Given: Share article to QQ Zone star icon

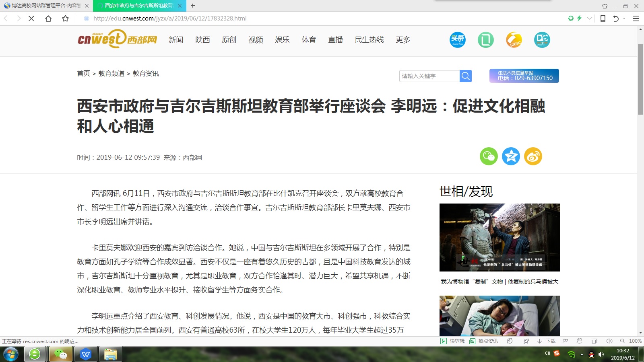Looking at the screenshot, I should [511, 156].
